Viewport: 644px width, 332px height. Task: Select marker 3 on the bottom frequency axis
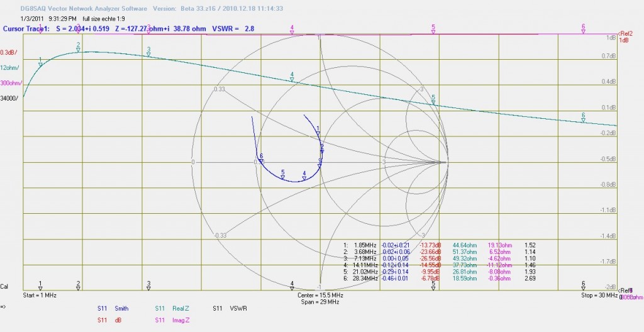pos(148,285)
